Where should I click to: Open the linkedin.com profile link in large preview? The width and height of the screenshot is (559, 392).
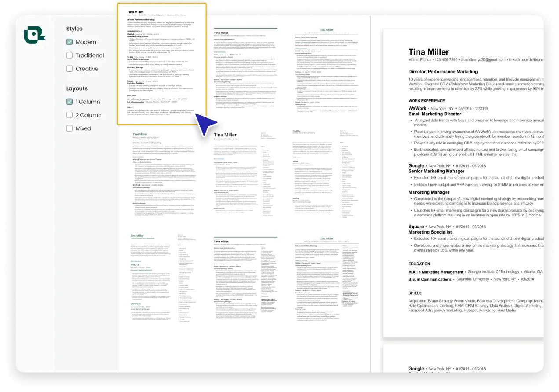(x=527, y=59)
